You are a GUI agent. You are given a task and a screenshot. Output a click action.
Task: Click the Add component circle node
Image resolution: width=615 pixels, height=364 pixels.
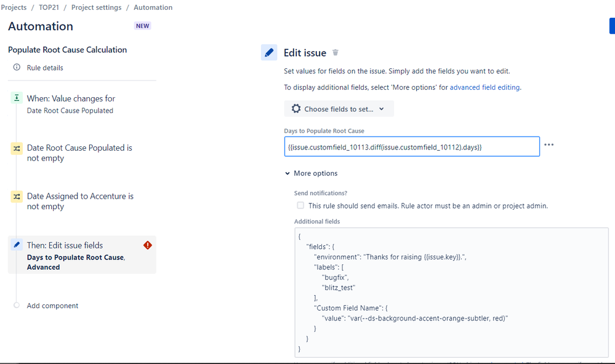[x=17, y=305]
